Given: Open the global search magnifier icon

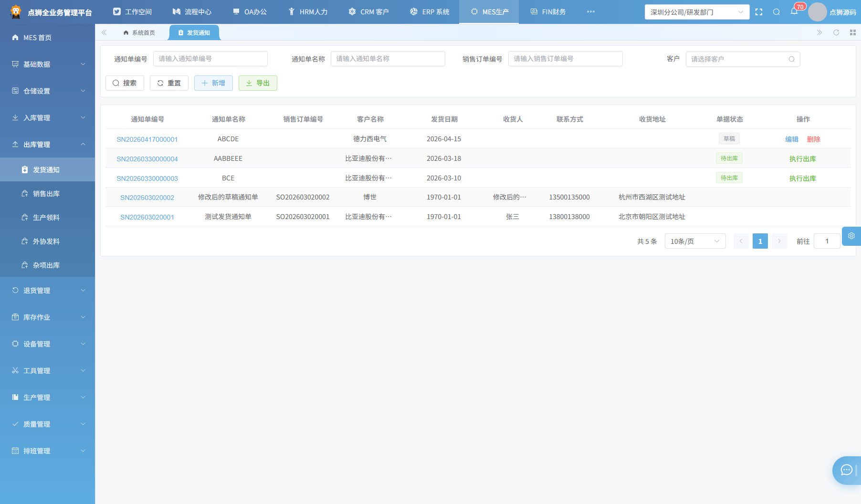Looking at the screenshot, I should 777,12.
